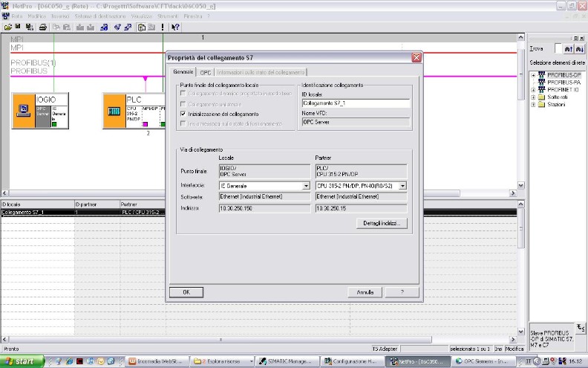Click the Annulla button
588x368 pixels.
(x=365, y=292)
